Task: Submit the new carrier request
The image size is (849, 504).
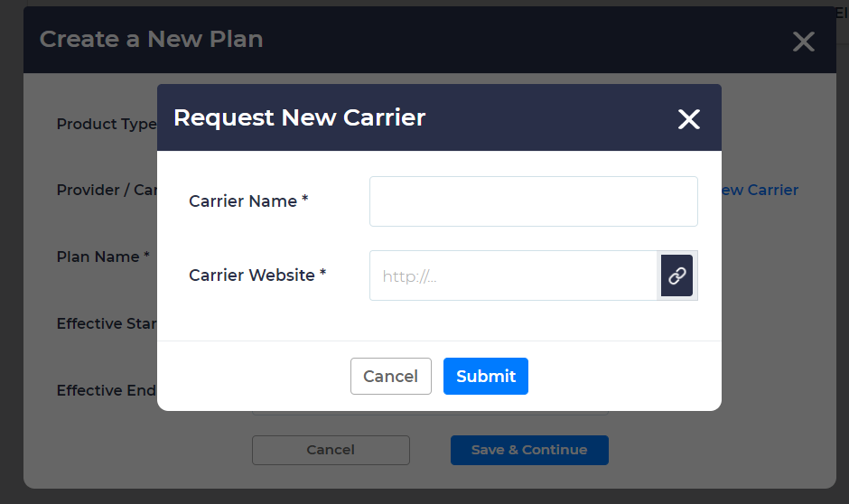Action: [486, 377]
